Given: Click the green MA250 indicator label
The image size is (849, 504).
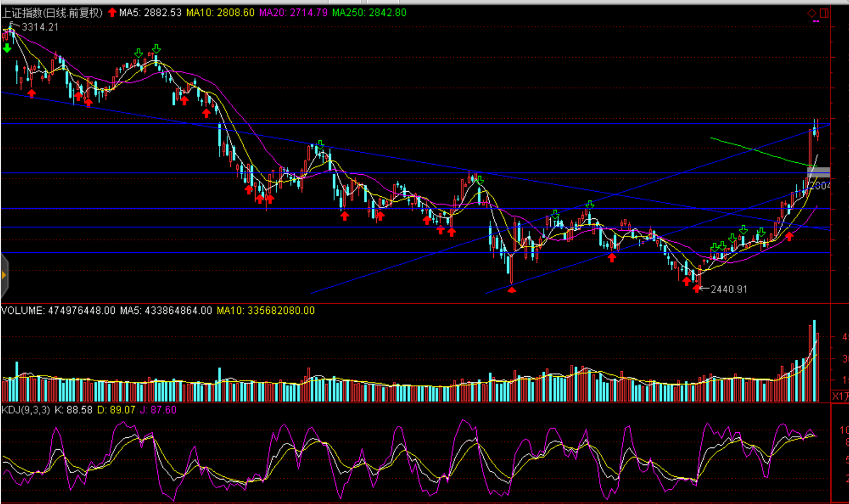Looking at the screenshot, I should coord(369,12).
